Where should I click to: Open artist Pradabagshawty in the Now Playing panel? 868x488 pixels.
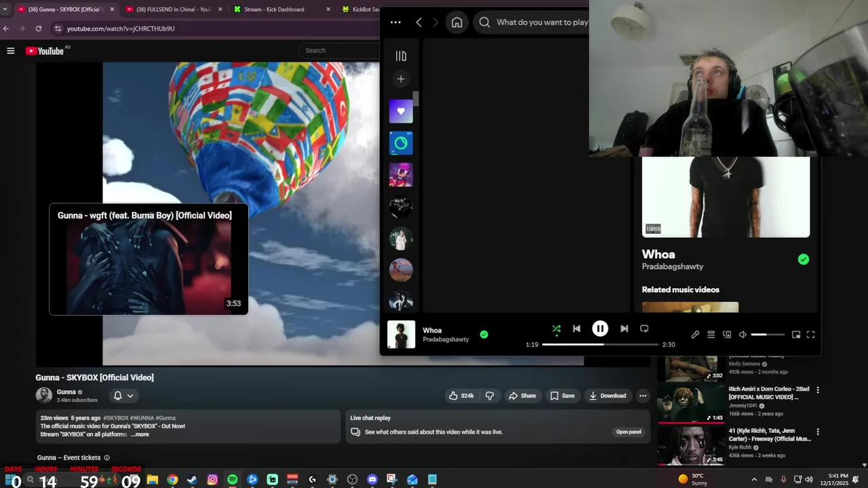[673, 266]
